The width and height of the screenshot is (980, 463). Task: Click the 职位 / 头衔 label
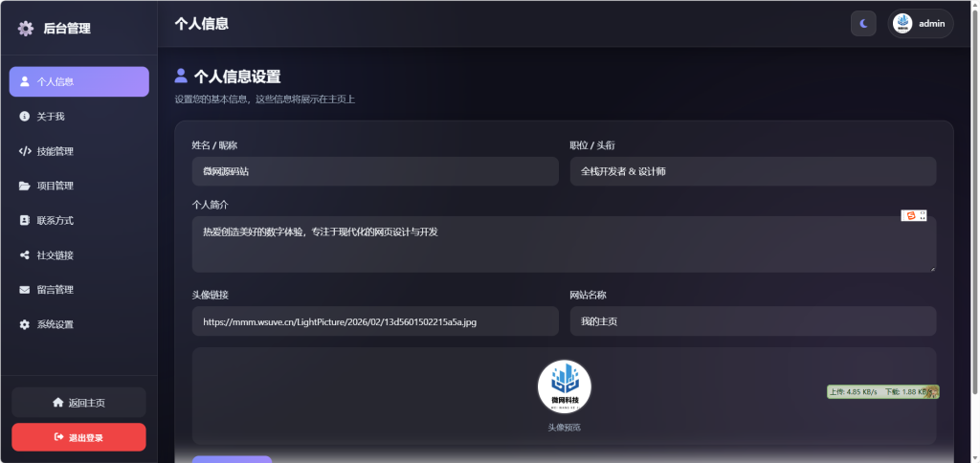pos(592,145)
